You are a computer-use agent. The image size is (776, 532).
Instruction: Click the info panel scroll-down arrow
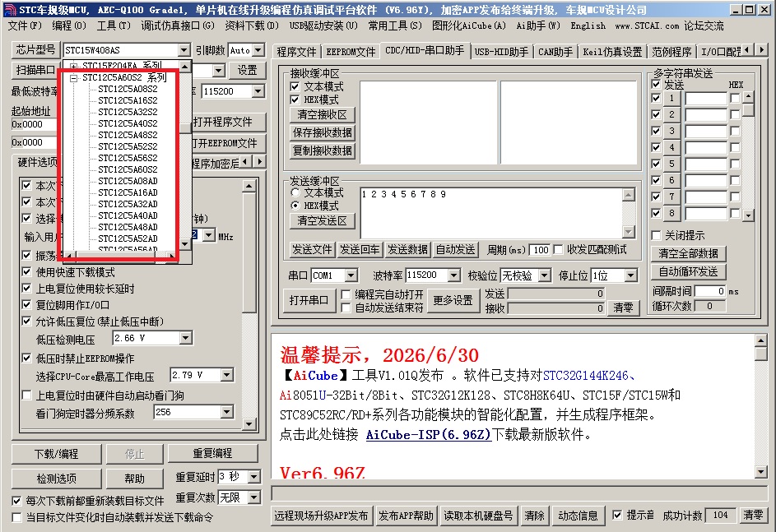761,472
